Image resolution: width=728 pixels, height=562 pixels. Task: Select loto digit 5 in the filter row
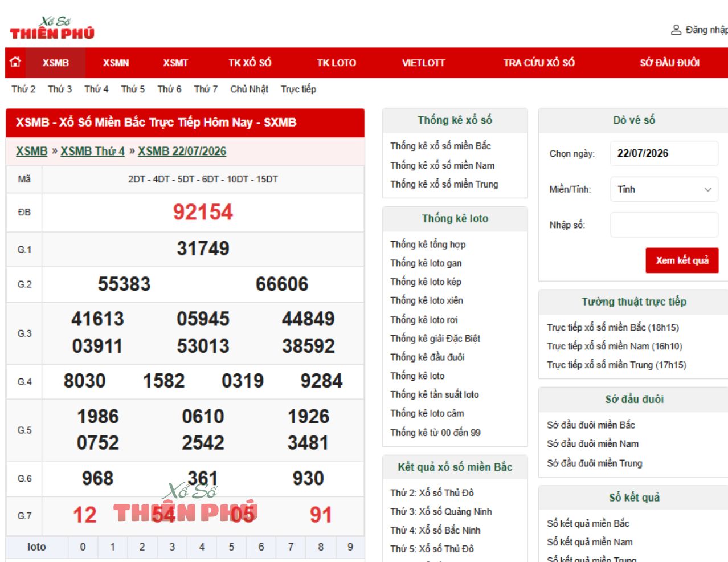(231, 547)
